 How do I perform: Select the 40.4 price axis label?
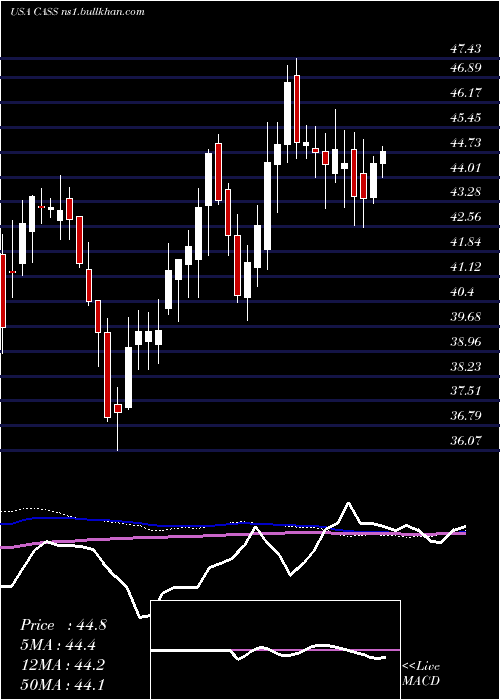(462, 292)
